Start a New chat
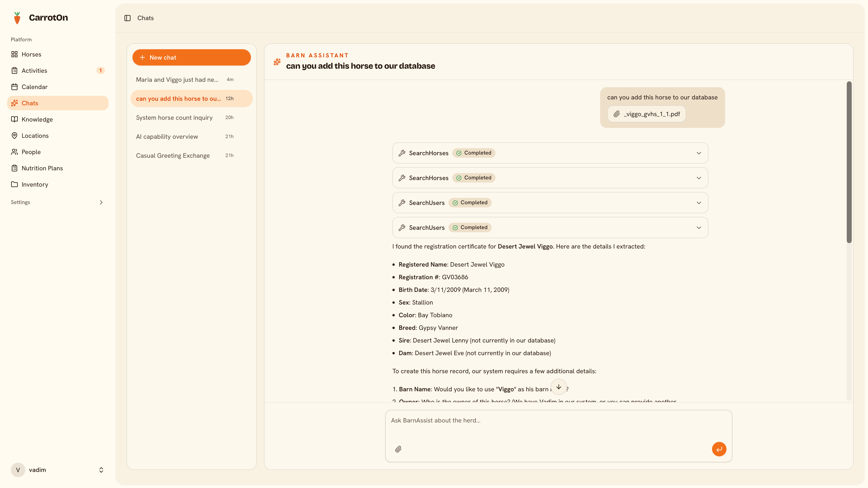 [x=191, y=58]
